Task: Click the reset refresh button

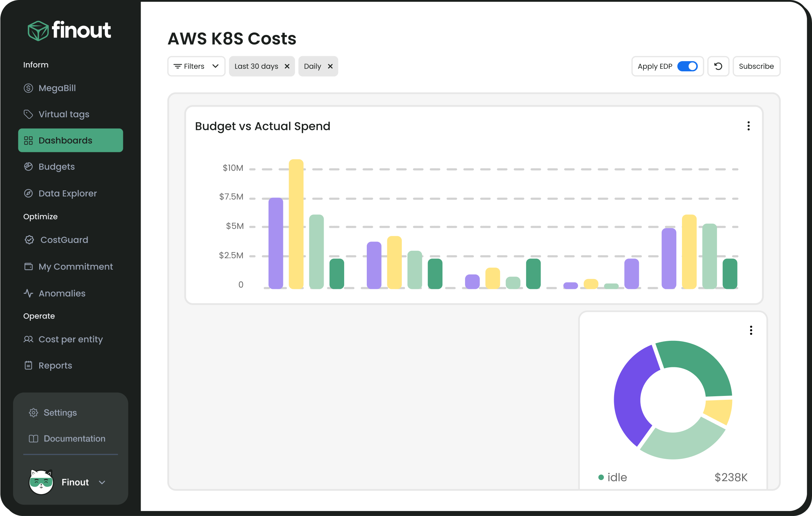Action: pos(718,66)
